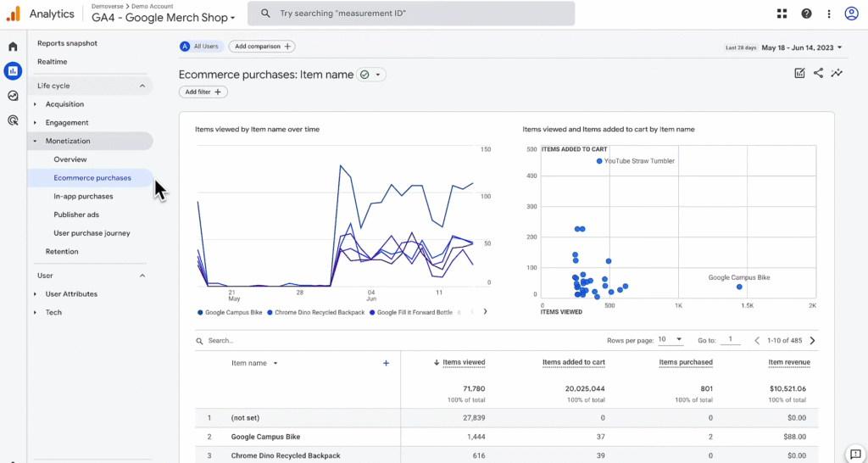Open the Google apps grid icon
Viewport: 868px width, 463px height.
point(782,14)
